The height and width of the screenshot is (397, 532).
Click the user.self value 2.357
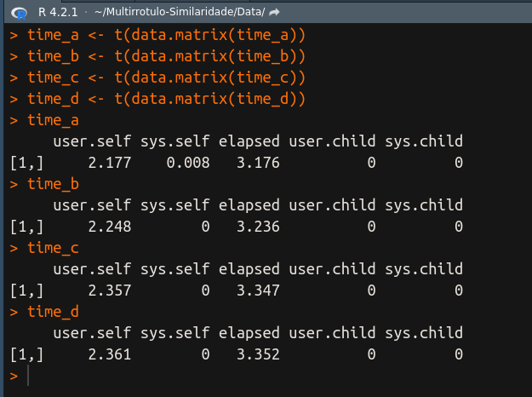pyautogui.click(x=110, y=291)
